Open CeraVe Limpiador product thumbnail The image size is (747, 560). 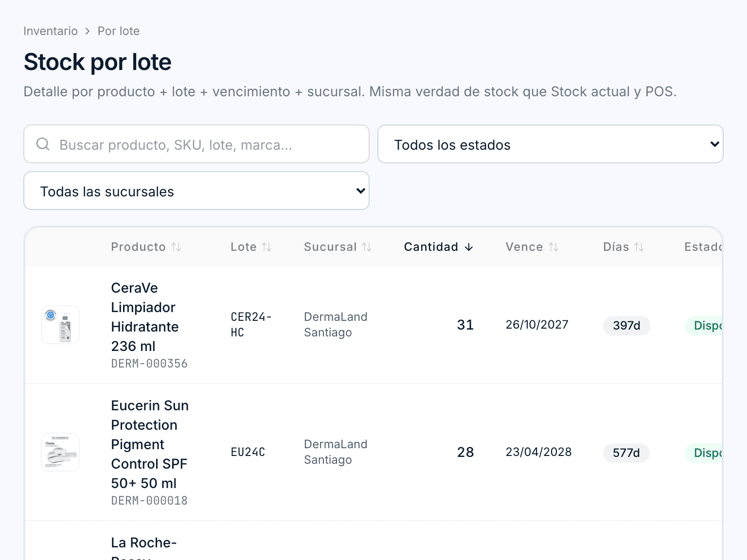(x=60, y=325)
